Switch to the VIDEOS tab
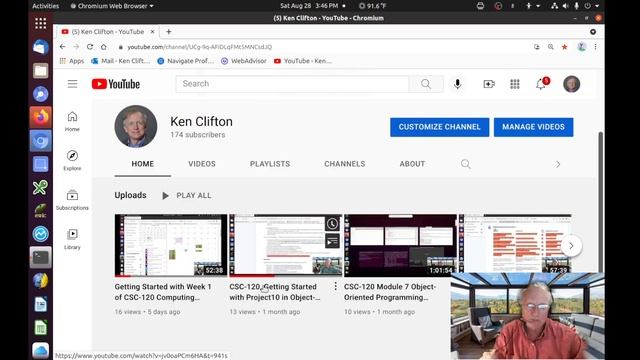640x360 pixels. [x=202, y=164]
